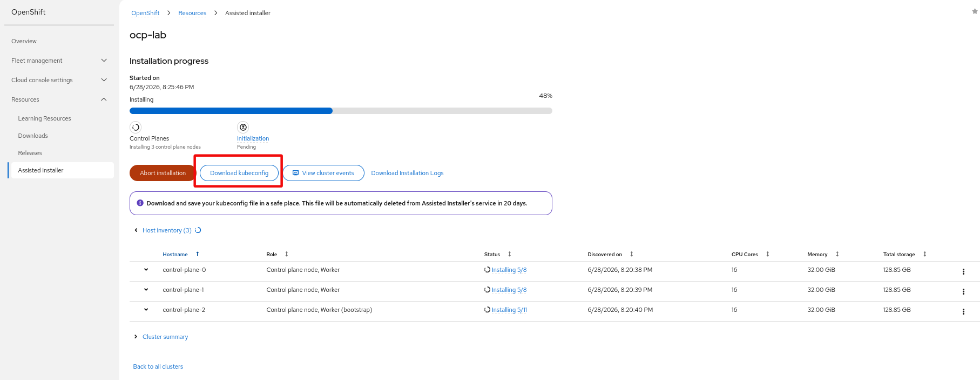Open Installing 5/8 status for control-plane-1

[509, 290]
